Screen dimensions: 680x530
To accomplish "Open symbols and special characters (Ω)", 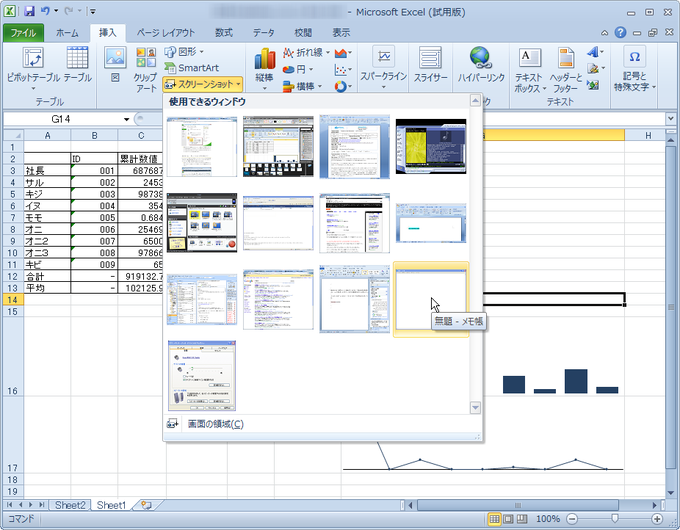I will click(634, 69).
